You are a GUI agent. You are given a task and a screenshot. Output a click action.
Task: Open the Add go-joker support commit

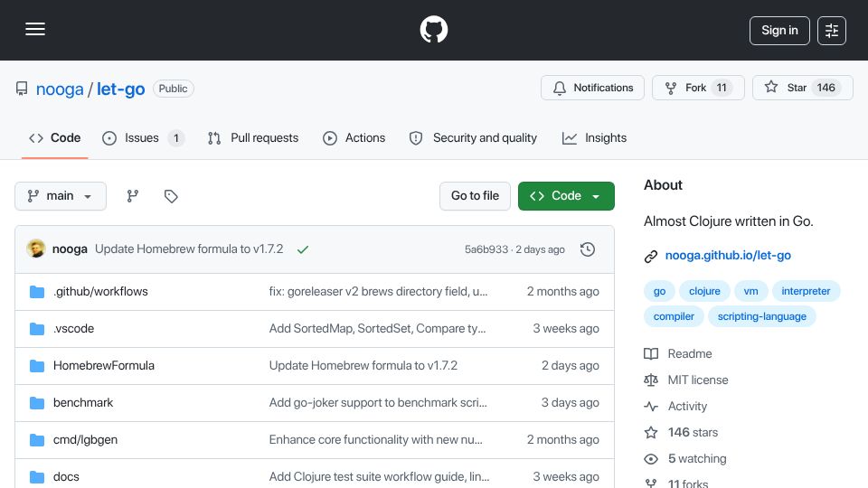click(x=378, y=403)
